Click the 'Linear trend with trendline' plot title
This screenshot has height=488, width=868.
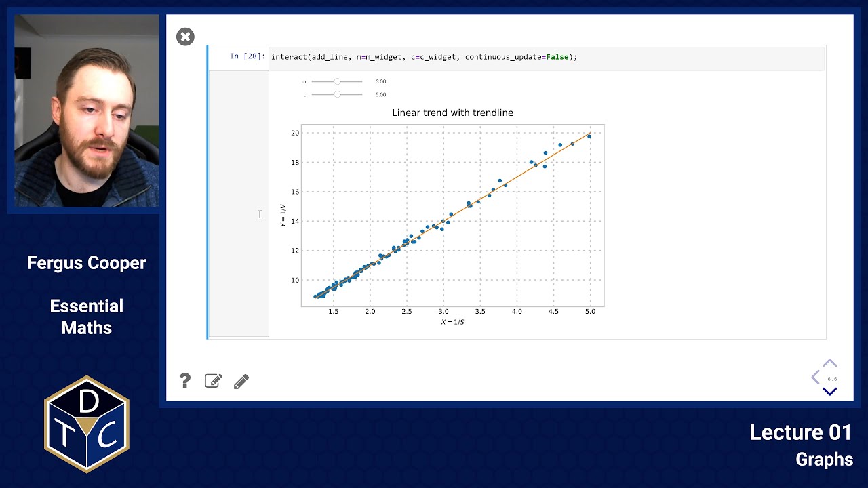pyautogui.click(x=452, y=113)
